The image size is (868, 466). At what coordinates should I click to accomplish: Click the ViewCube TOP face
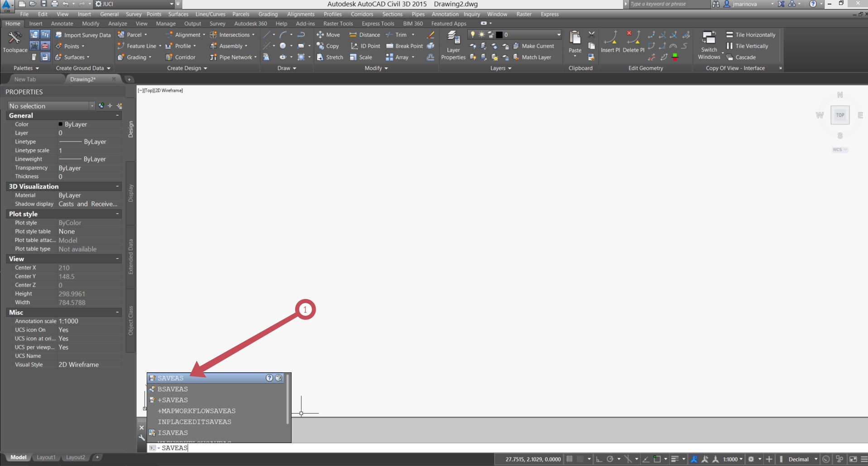pos(840,115)
